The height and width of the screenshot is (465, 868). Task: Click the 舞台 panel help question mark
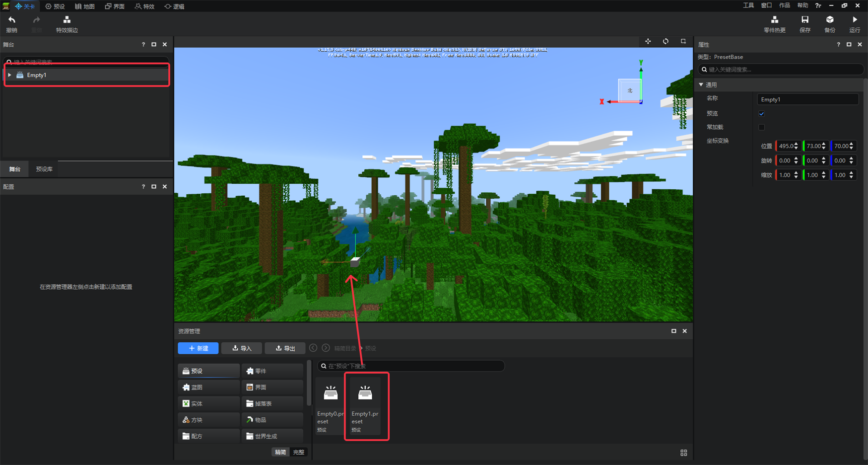(143, 45)
